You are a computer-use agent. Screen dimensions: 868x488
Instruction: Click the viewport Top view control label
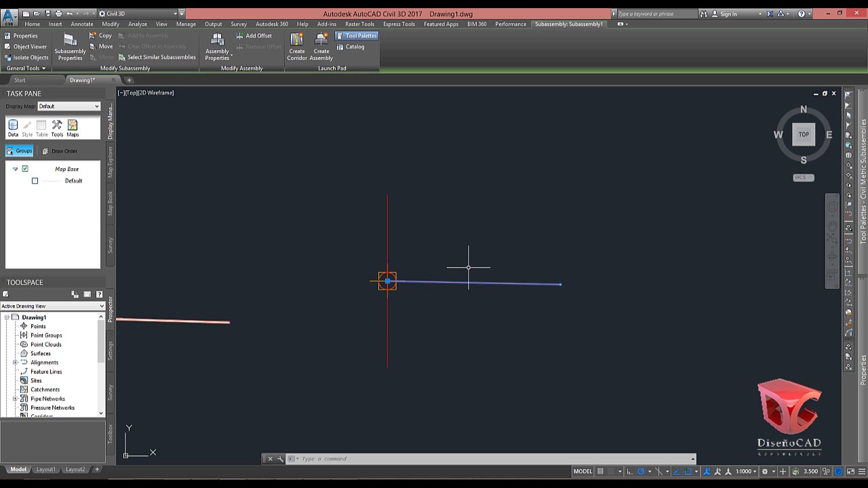click(x=132, y=93)
